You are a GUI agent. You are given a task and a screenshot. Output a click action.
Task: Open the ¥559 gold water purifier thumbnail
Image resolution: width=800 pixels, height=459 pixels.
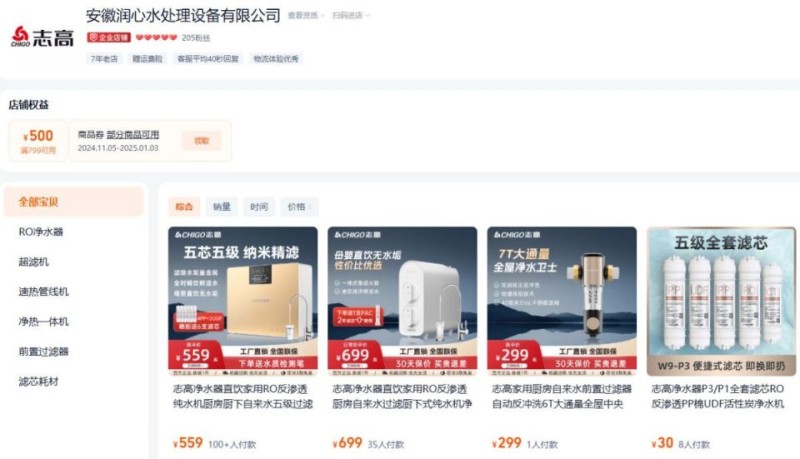tap(243, 301)
